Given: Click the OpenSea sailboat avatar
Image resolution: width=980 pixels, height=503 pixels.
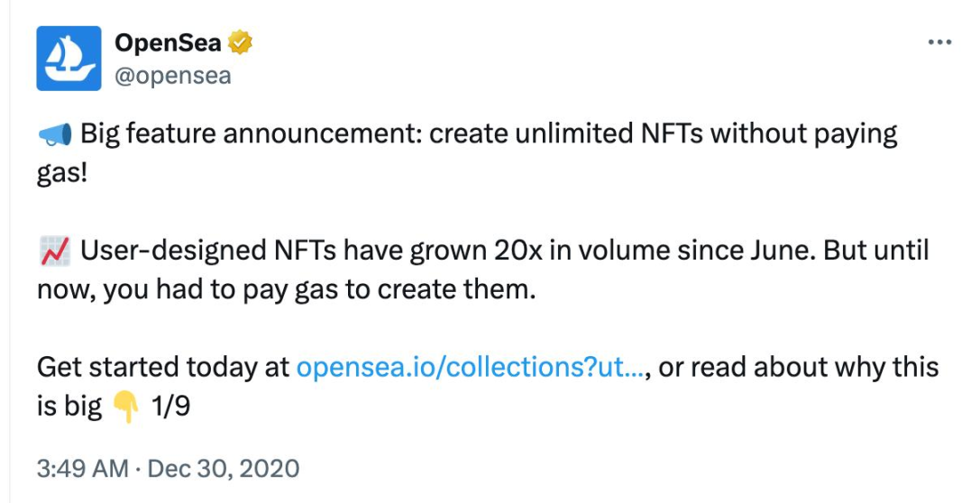Looking at the screenshot, I should pyautogui.click(x=69, y=58).
